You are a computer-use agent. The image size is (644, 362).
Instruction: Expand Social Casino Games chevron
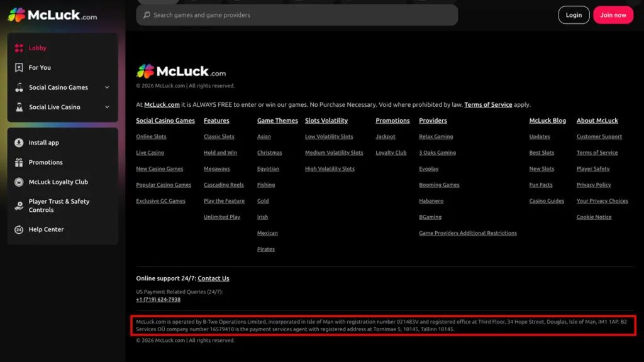(107, 87)
